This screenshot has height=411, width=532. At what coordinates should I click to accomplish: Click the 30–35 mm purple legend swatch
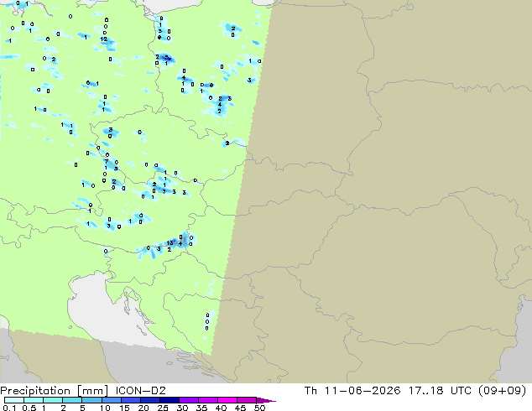click(x=188, y=400)
